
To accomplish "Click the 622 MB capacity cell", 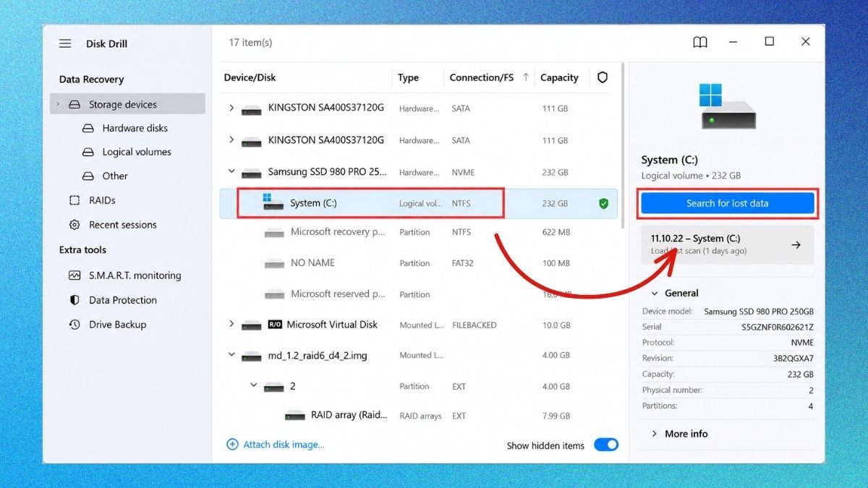I will coord(556,232).
